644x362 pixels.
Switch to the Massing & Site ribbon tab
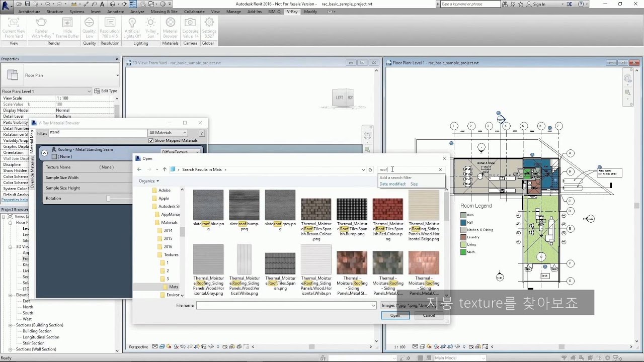(x=164, y=12)
